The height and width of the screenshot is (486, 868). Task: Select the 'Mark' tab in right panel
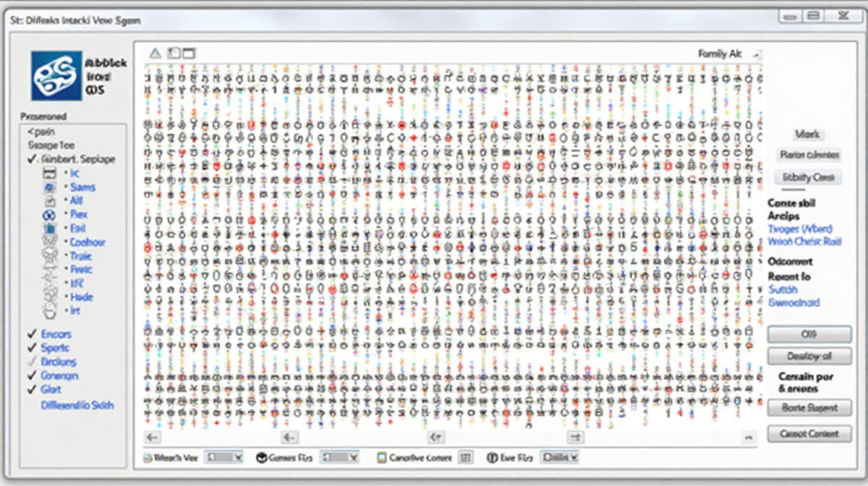click(807, 135)
